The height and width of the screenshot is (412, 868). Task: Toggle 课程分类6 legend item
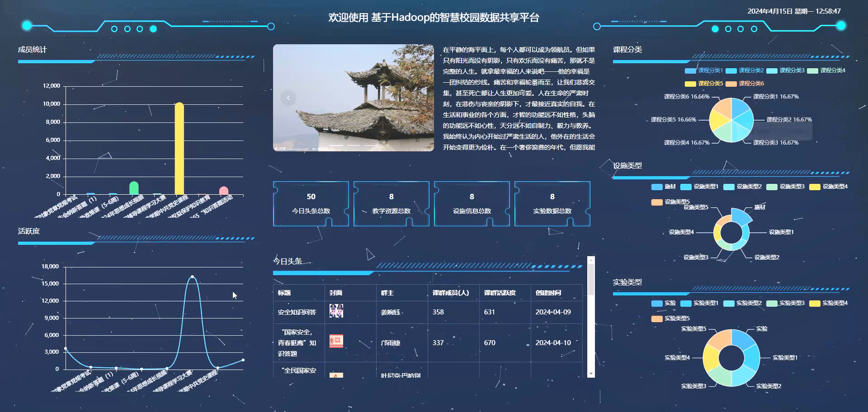pos(745,84)
